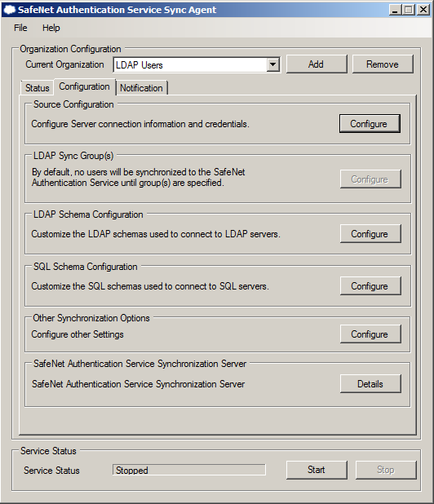This screenshot has width=434, height=504.
Task: Click the 'Service Status' label beside Stopped
Action: pyautogui.click(x=51, y=471)
